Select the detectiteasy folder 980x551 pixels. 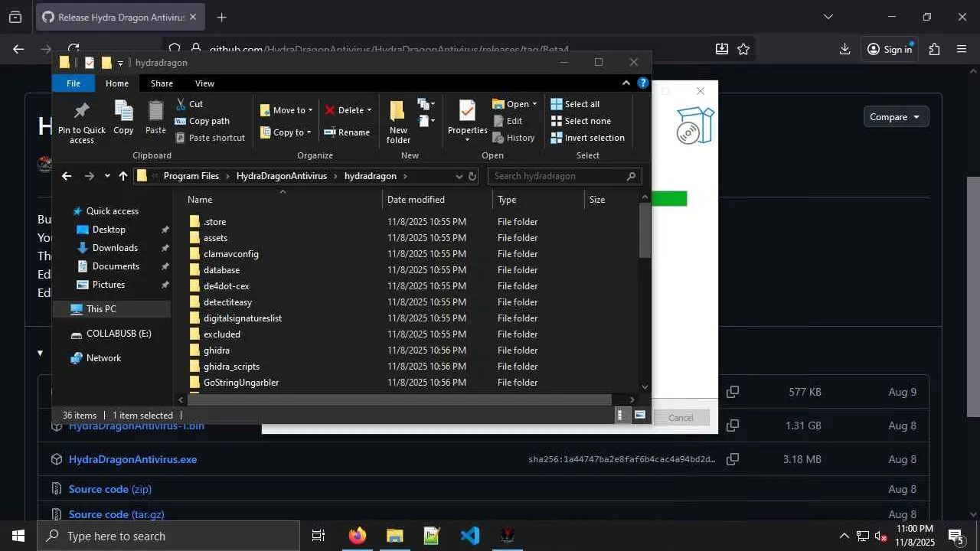[x=227, y=302]
